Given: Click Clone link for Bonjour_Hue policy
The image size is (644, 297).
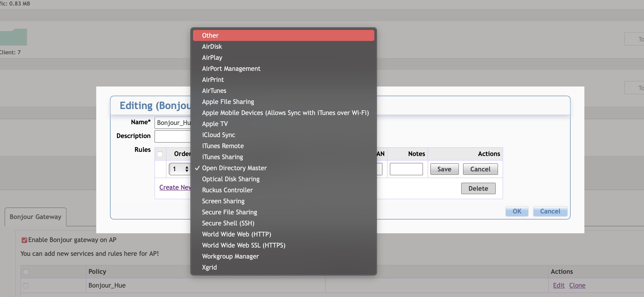Looking at the screenshot, I should (x=577, y=285).
